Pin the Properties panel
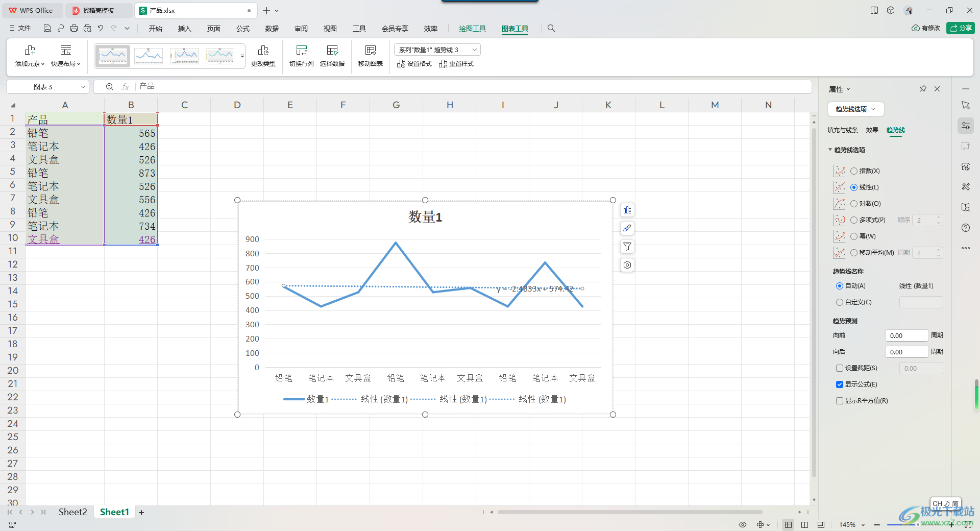Screen dimensions: 980x531 [923, 89]
